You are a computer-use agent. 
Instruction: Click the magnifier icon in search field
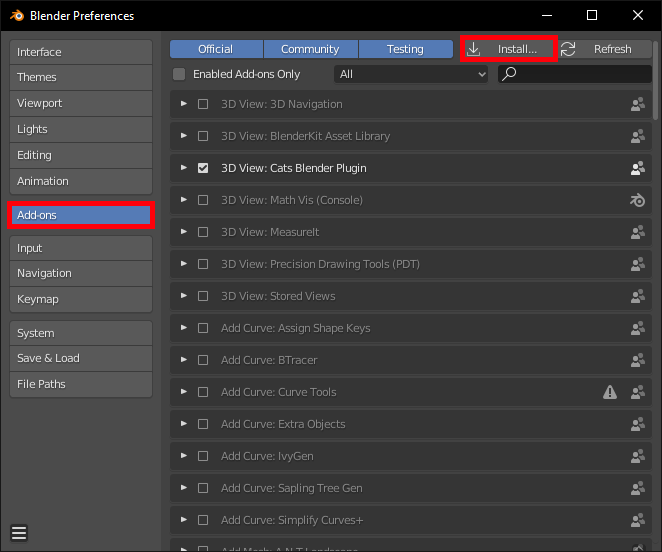coord(509,74)
